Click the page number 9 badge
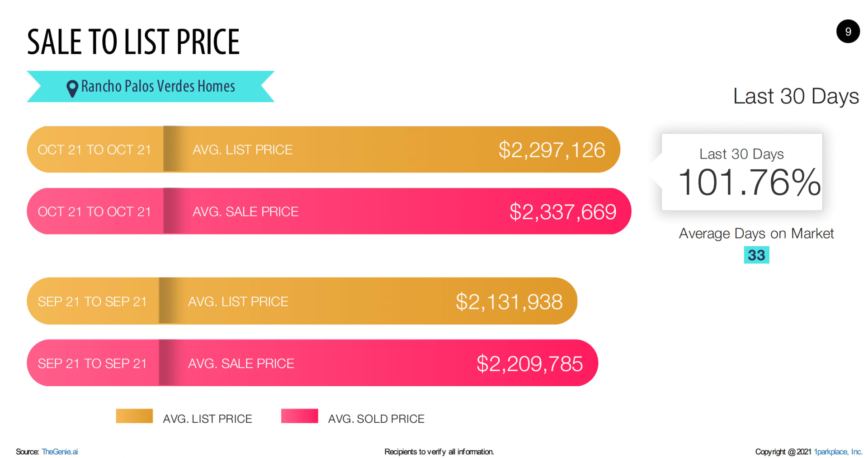Viewport: 868px width, 458px height. [848, 32]
